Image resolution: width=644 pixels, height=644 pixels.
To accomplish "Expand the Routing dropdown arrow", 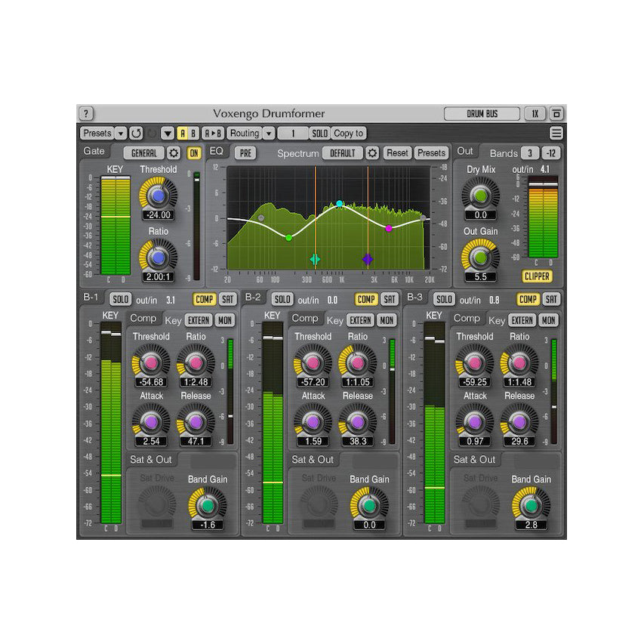I will pos(268,133).
